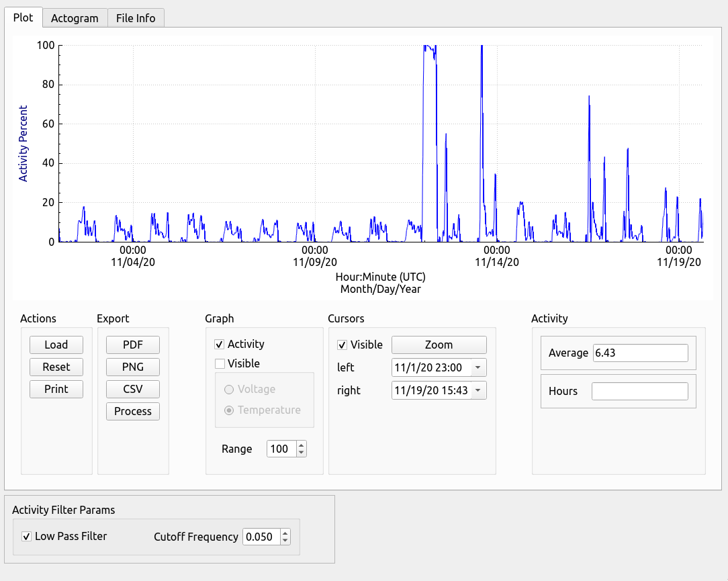Click into the Hours input field
The height and width of the screenshot is (581, 728).
coord(640,391)
